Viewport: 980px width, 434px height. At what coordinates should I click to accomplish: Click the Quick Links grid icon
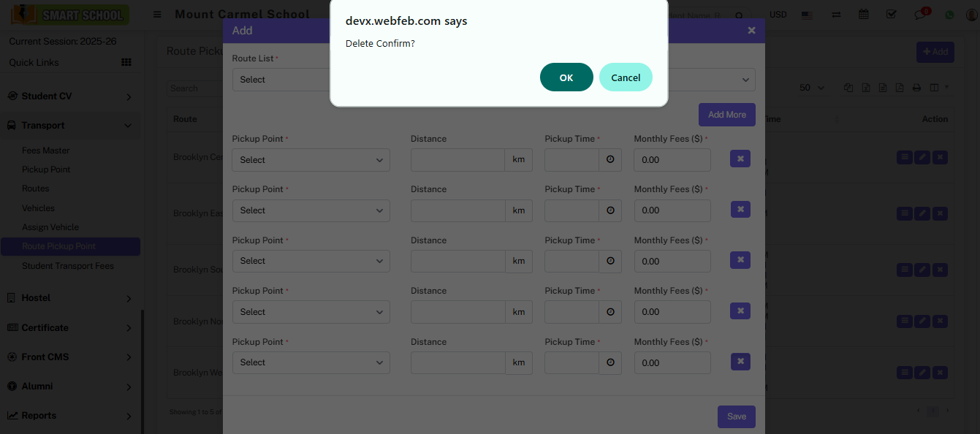click(x=126, y=63)
